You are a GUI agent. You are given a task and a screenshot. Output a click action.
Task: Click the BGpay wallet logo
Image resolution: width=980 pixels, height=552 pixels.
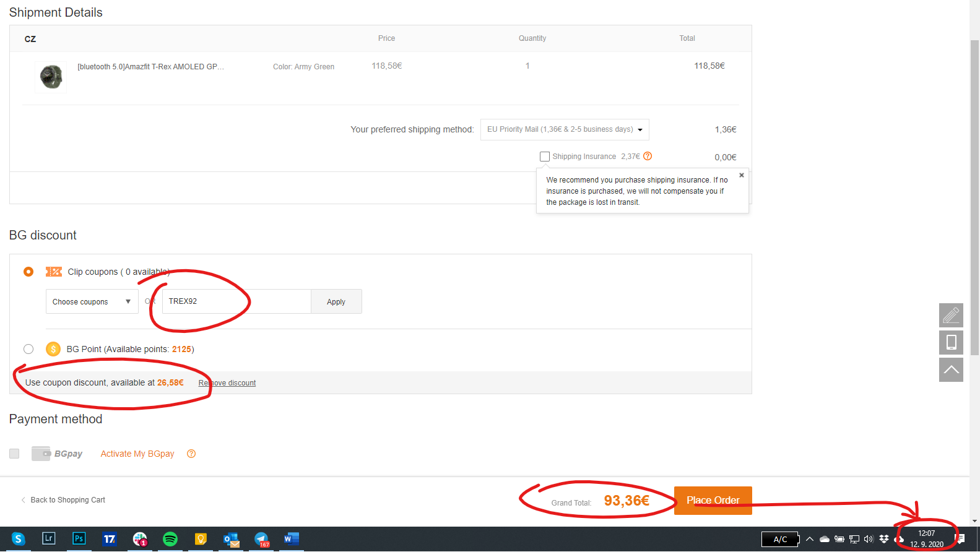(x=57, y=454)
